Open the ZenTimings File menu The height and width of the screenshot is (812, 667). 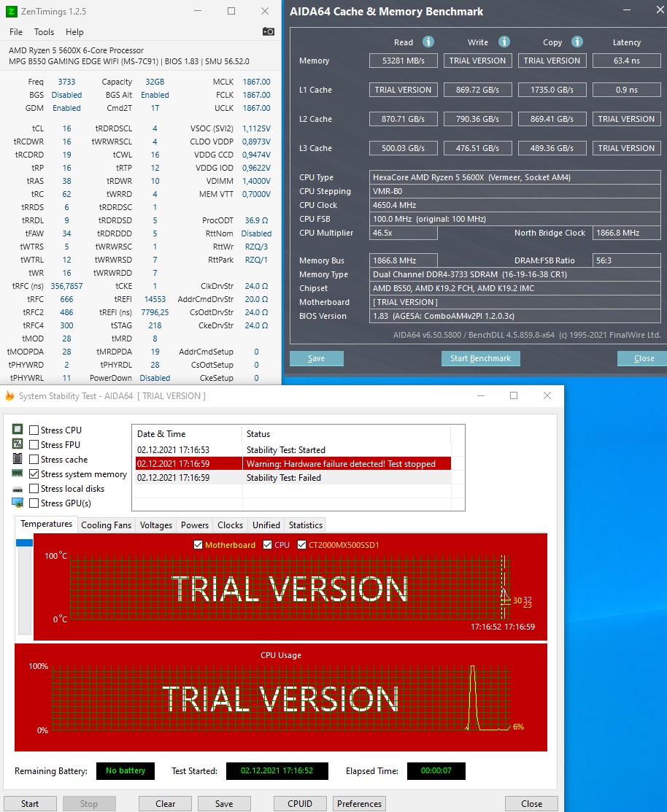(16, 32)
